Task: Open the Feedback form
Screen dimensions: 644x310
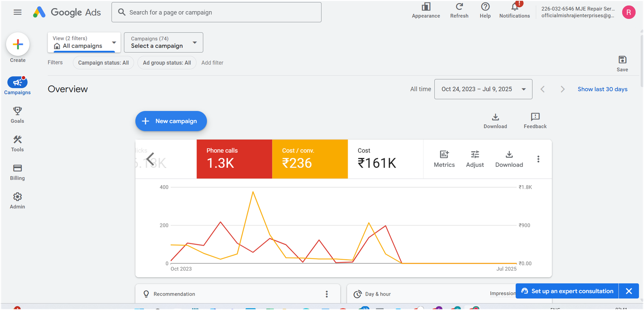Action: point(535,121)
